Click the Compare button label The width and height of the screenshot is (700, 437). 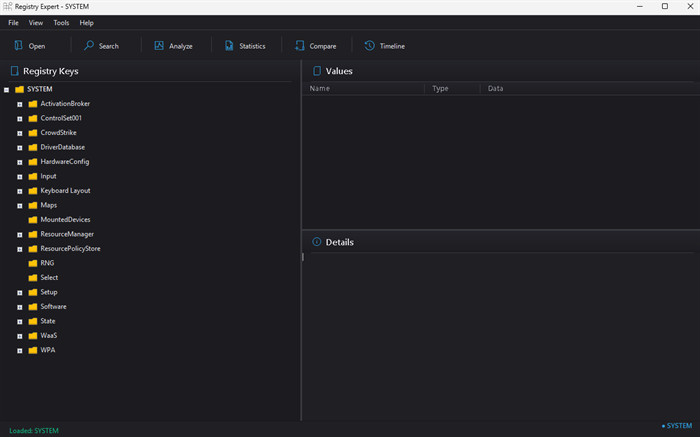(323, 46)
